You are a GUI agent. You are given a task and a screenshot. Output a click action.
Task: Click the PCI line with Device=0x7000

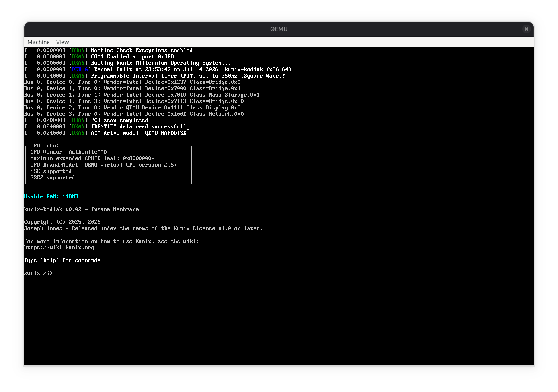133,89
